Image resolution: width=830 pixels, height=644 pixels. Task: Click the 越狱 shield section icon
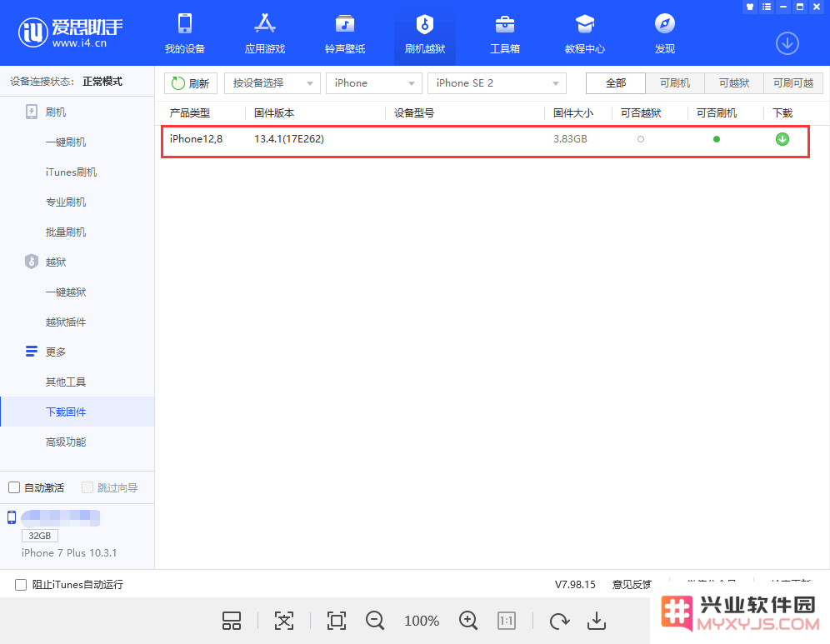tap(32, 262)
